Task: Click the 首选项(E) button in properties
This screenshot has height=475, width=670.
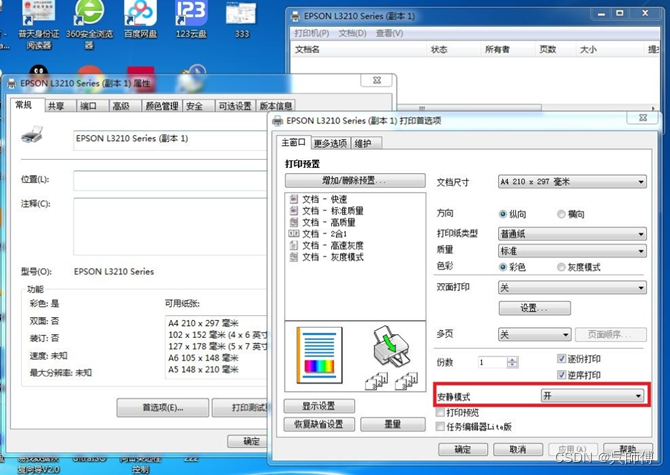Action: [162, 408]
